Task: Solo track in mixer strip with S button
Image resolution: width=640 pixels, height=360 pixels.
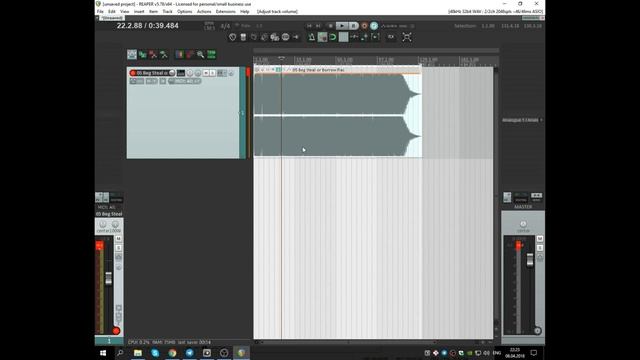Action: 118,248
